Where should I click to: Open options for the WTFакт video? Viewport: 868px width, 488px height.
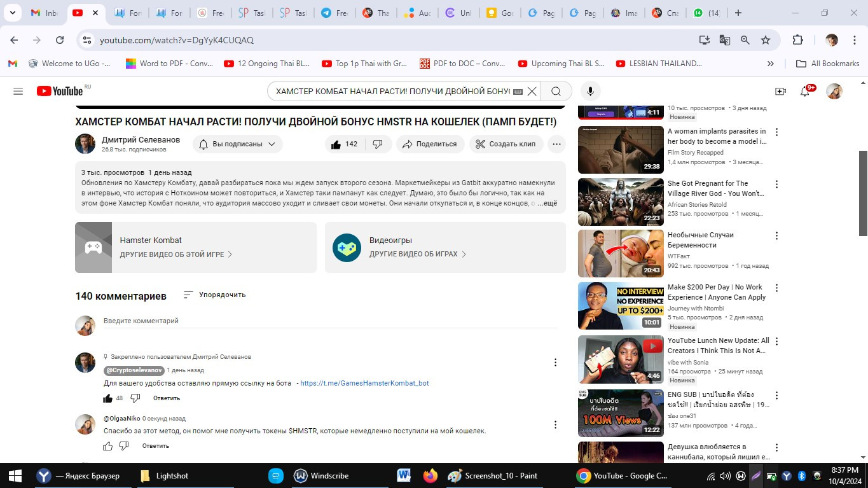tap(776, 236)
